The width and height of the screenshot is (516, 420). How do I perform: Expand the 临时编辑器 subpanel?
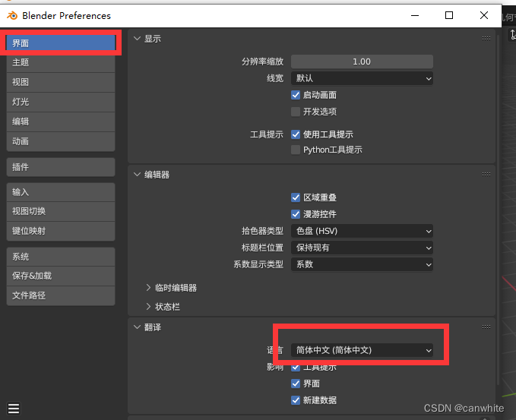(148, 288)
